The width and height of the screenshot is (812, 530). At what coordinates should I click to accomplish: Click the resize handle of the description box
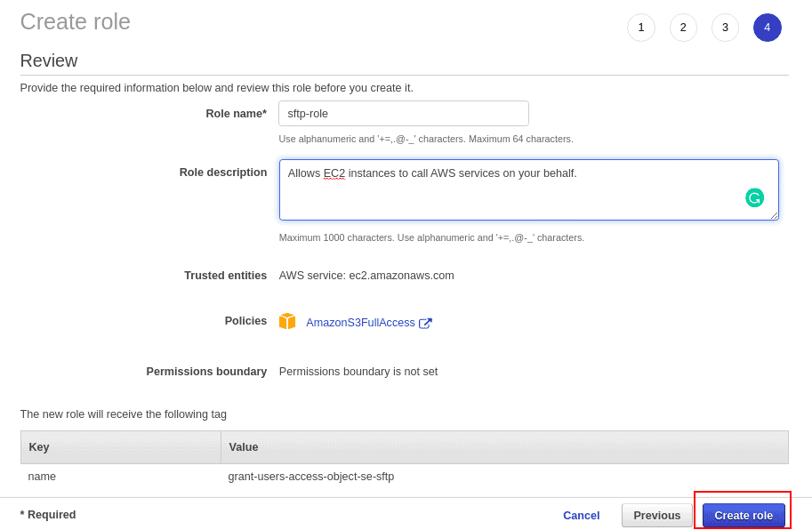pyautogui.click(x=774, y=215)
